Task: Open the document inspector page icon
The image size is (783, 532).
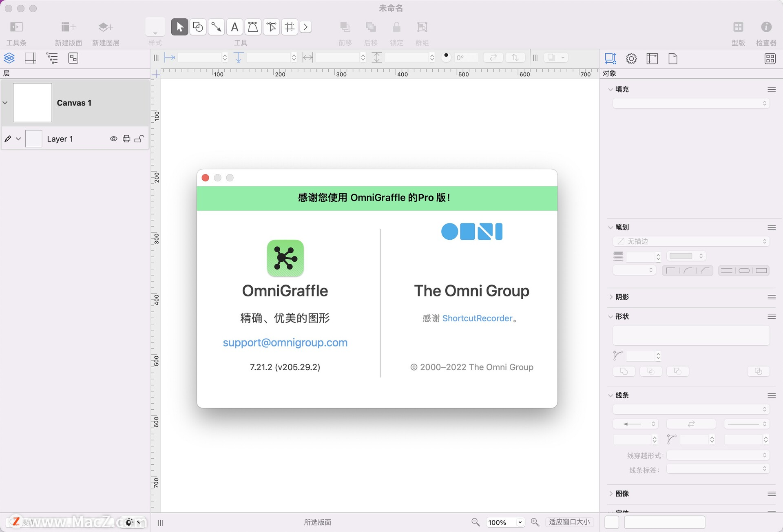Action: [x=673, y=58]
